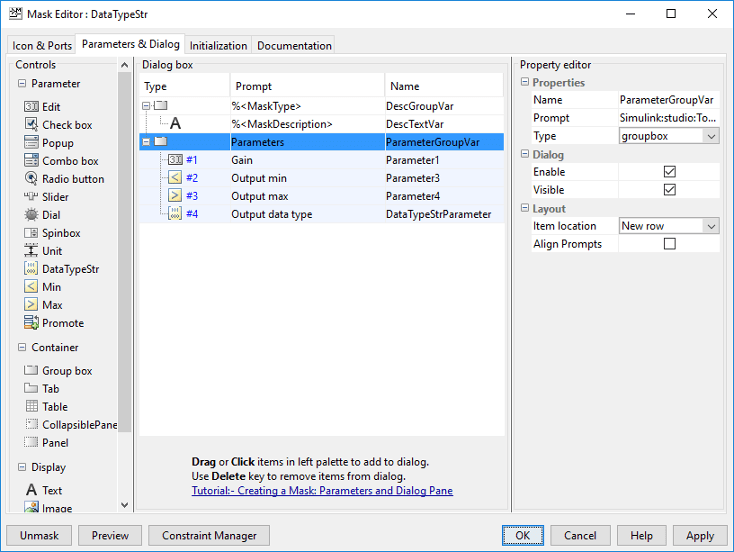The width and height of the screenshot is (734, 552).
Task: Toggle the Enable checkbox in Dialog section
Action: coord(670,172)
